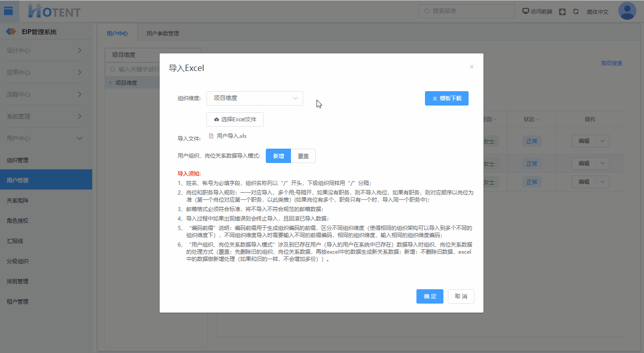The width and height of the screenshot is (644, 353).
Task: Click the 选择Excel文件 upload button
Action: click(x=235, y=119)
